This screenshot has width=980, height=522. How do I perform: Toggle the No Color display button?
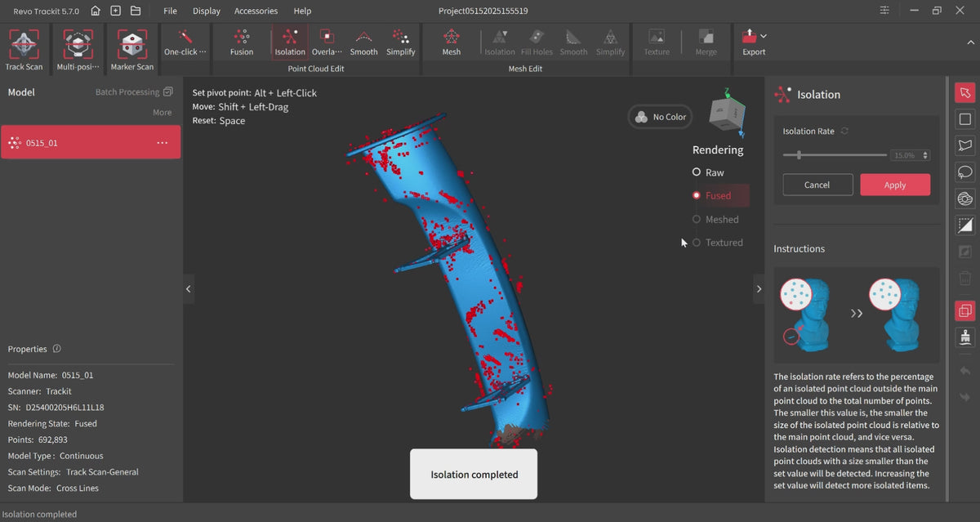pos(660,117)
